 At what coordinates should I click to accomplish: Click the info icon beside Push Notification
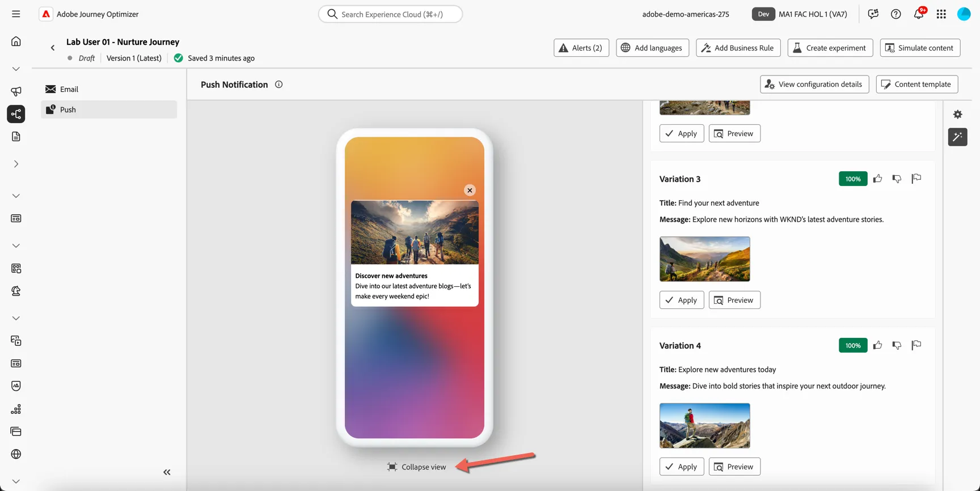click(x=278, y=84)
